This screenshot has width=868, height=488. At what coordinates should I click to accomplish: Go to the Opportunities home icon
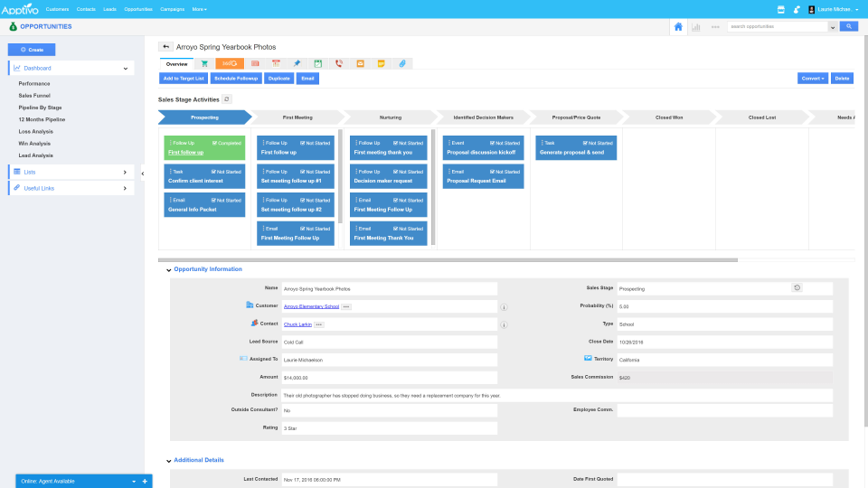point(678,27)
